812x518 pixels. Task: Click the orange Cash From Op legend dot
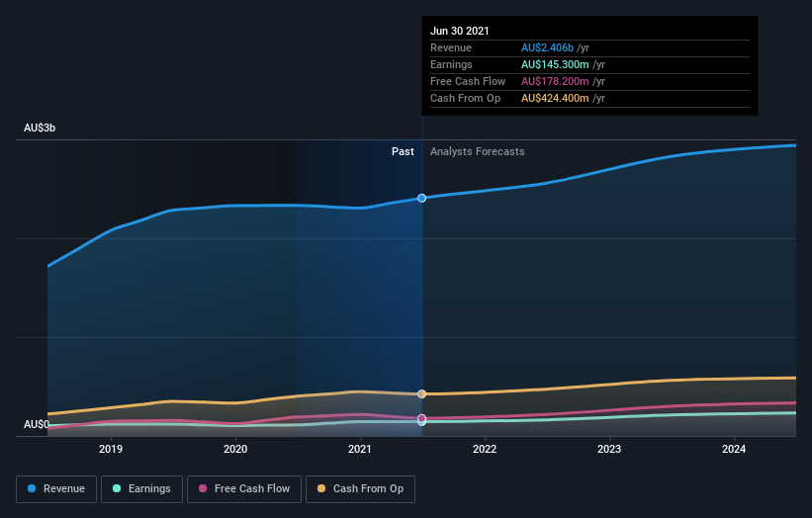pyautogui.click(x=321, y=488)
